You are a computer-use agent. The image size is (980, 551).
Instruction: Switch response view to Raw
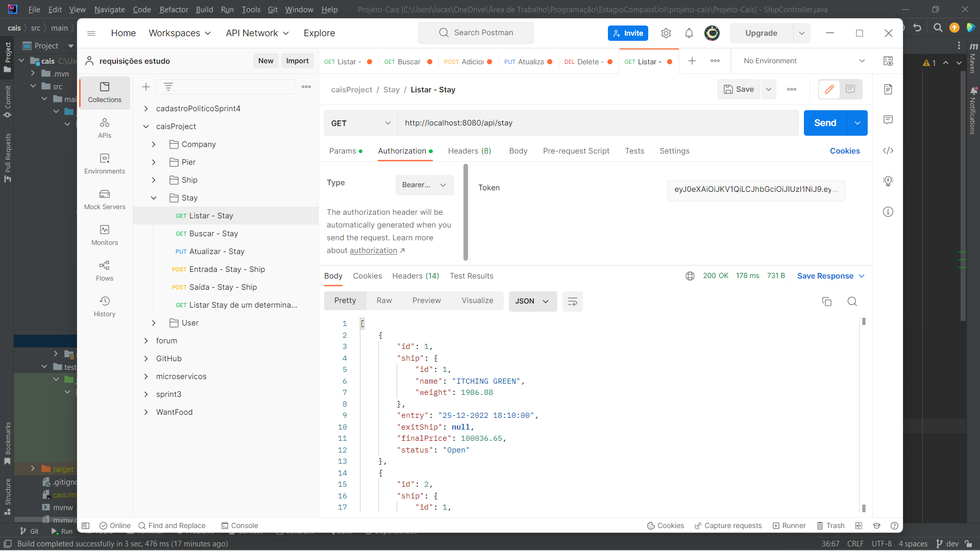(x=384, y=301)
